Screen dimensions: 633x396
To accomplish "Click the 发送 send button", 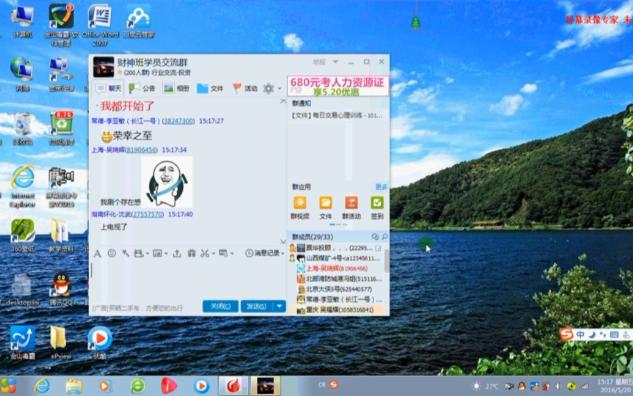I will 257,306.
